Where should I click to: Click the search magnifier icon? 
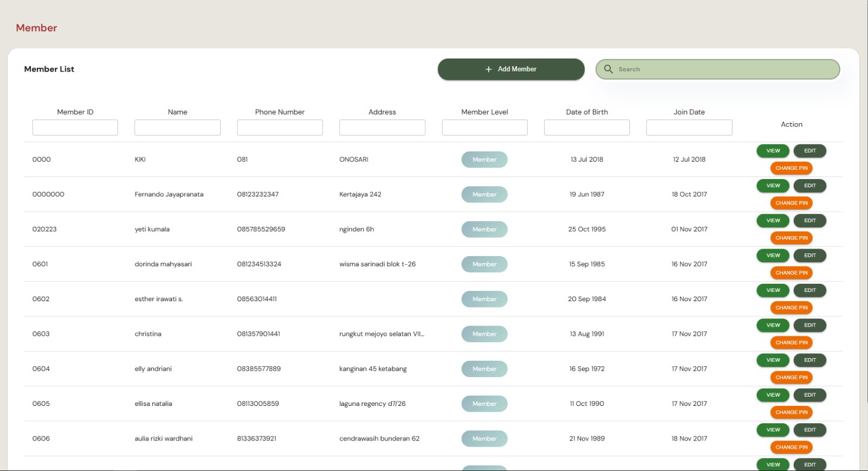[x=609, y=69]
